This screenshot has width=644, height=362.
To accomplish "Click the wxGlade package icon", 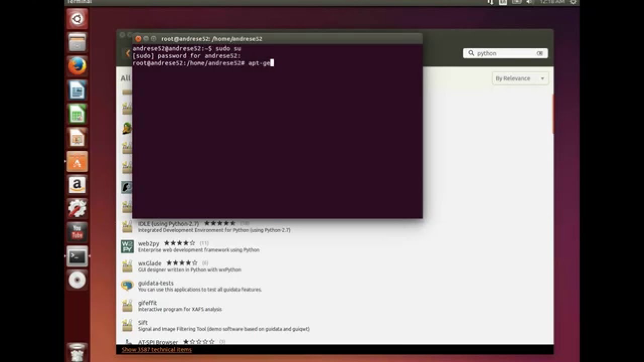I will pyautogui.click(x=127, y=266).
